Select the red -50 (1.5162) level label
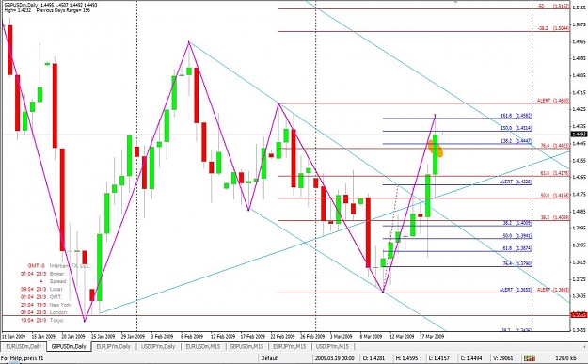The image size is (588, 364). point(553,6)
